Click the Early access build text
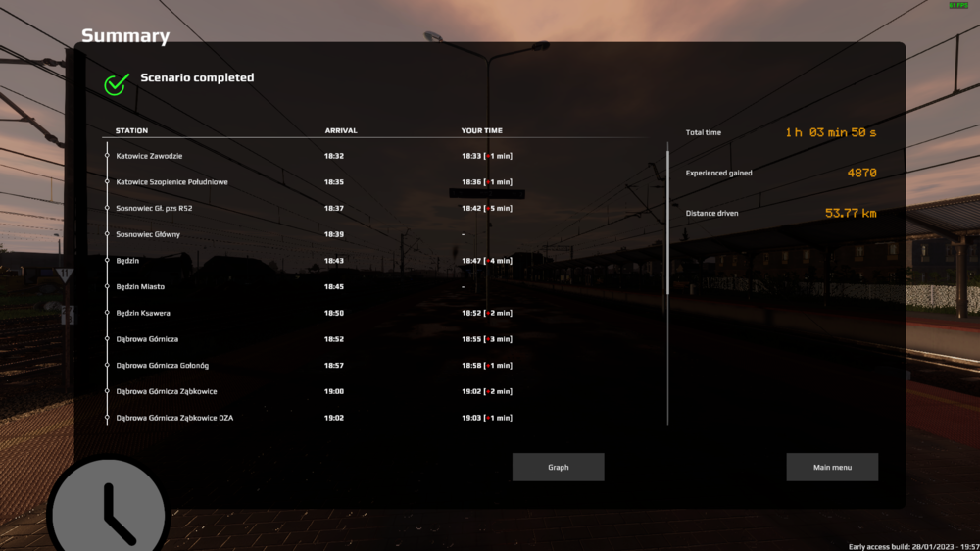The width and height of the screenshot is (980, 551). [x=913, y=547]
